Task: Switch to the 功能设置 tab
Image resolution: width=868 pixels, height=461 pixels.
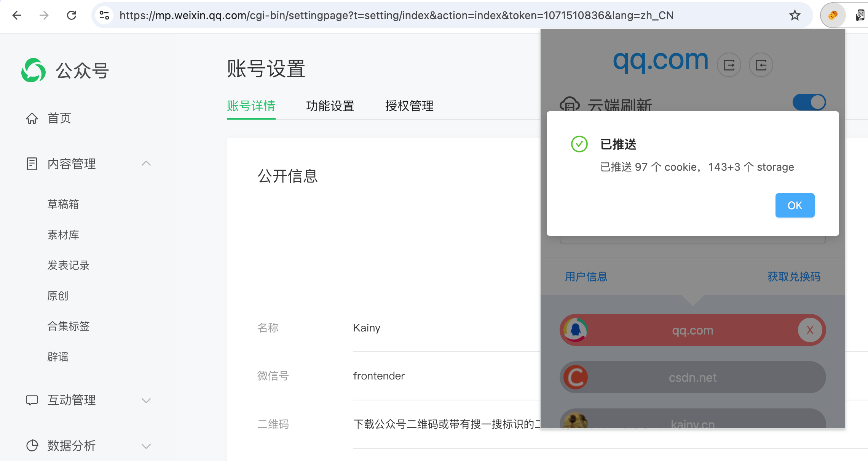Action: 330,106
